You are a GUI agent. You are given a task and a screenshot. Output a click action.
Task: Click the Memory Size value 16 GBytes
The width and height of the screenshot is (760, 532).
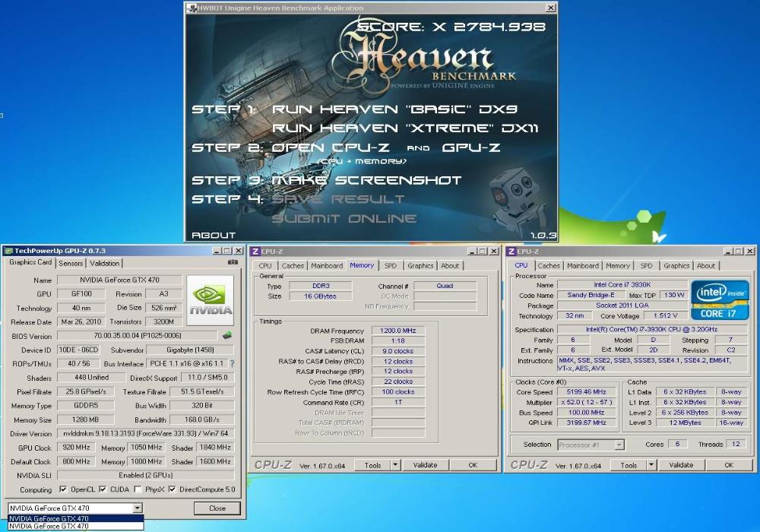[321, 296]
